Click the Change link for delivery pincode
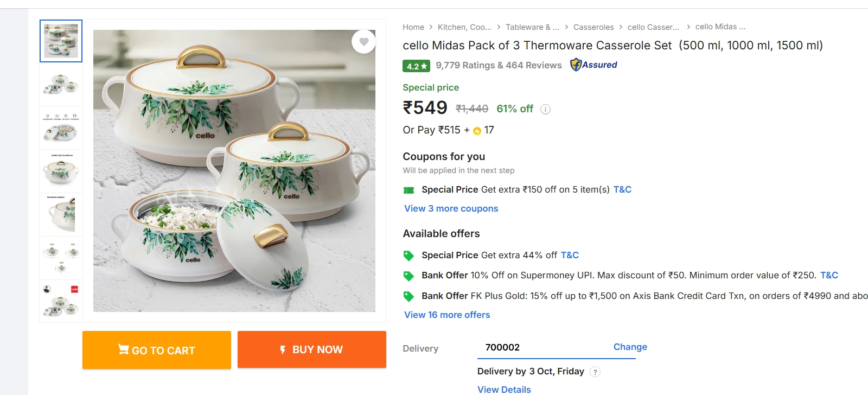This screenshot has width=868, height=395. (x=629, y=347)
